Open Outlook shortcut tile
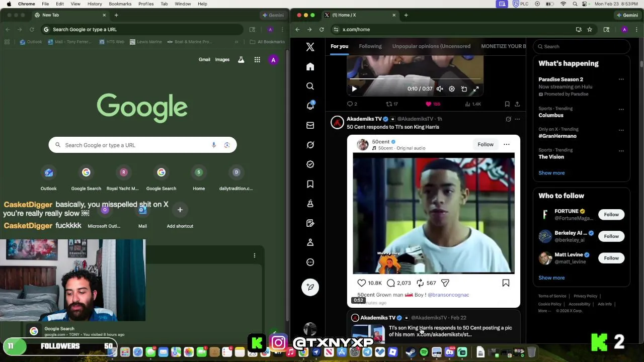 [x=48, y=178]
